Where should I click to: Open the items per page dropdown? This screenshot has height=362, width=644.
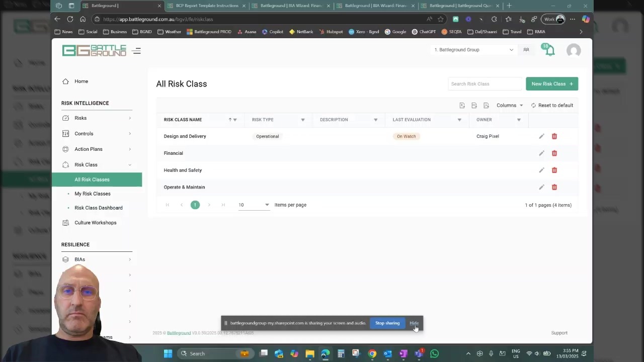pyautogui.click(x=254, y=205)
